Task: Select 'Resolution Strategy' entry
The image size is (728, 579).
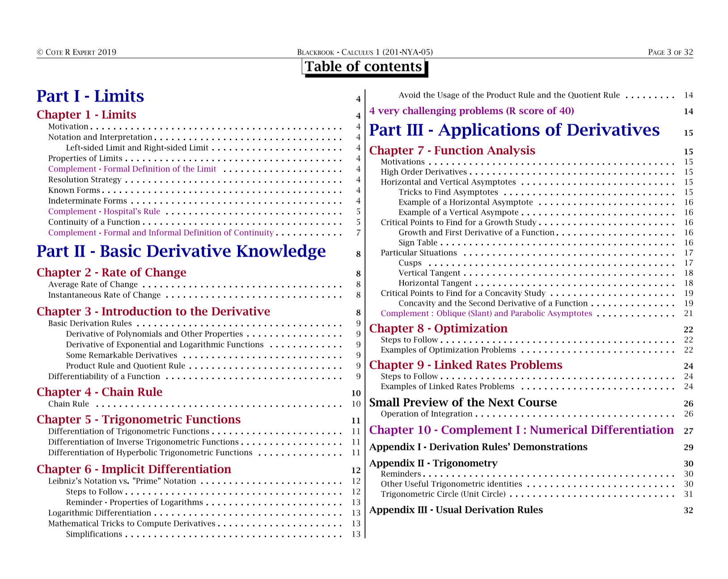Action: 85,180
